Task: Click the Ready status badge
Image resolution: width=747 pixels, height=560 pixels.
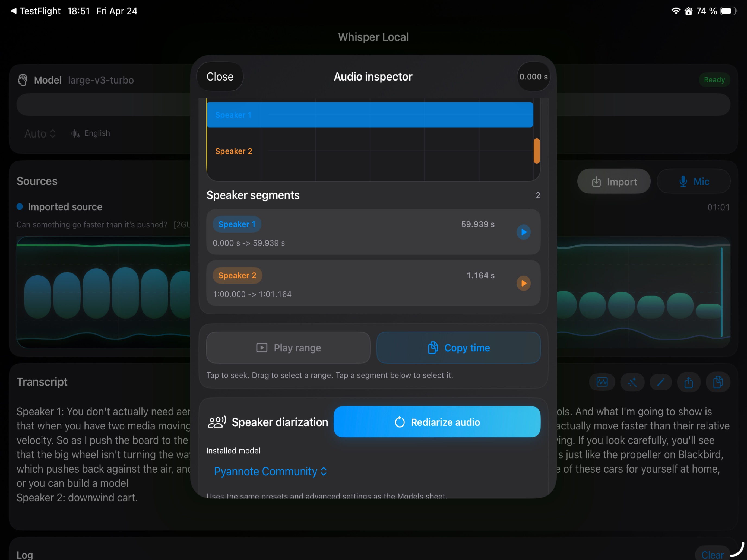Action: [714, 80]
